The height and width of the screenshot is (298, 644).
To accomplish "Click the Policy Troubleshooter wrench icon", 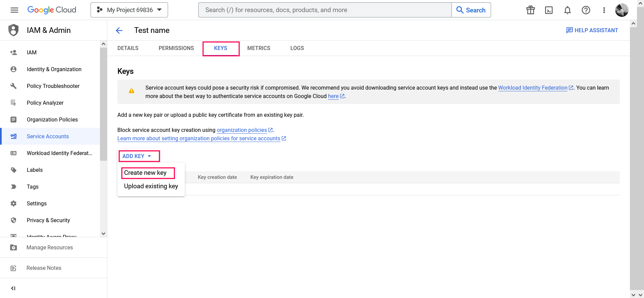I will pyautogui.click(x=13, y=86).
